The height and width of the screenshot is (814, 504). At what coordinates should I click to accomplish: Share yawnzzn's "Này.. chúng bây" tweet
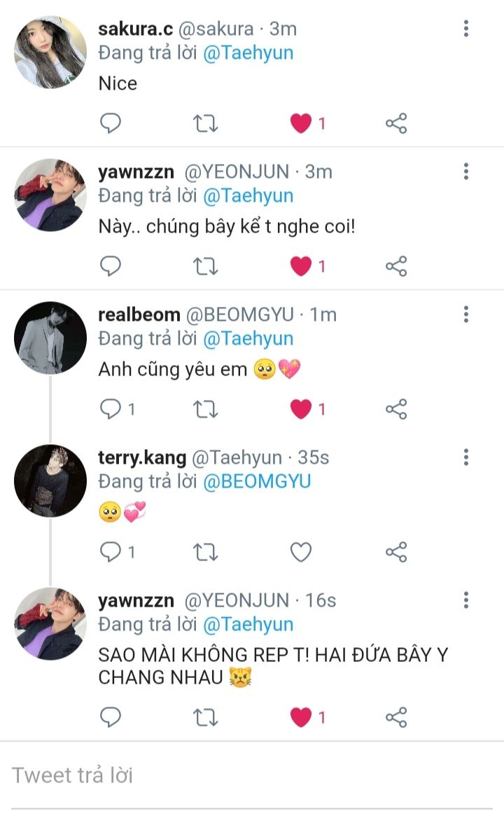[x=396, y=266]
